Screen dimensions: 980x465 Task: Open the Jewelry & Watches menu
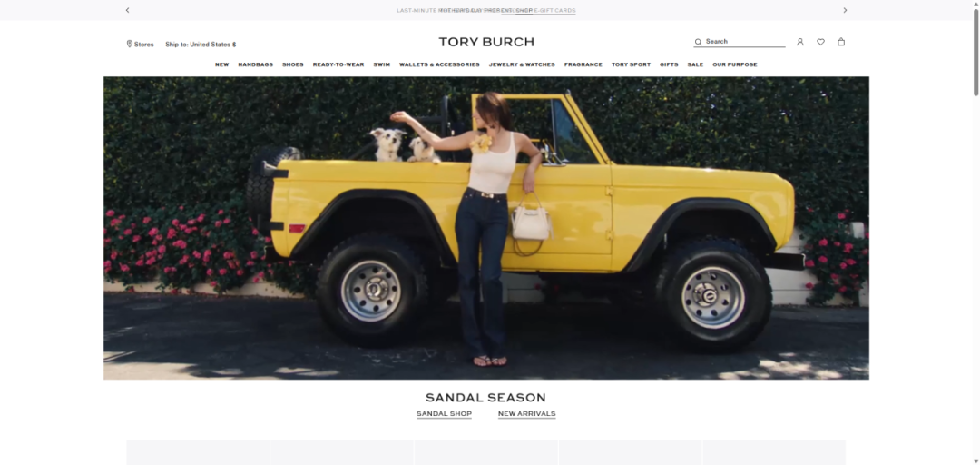point(522,64)
